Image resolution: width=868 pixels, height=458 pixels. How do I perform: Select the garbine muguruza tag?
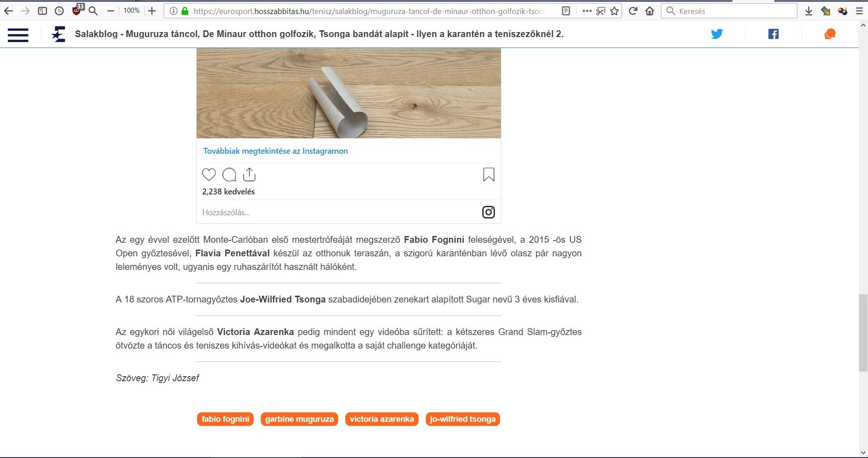point(299,419)
